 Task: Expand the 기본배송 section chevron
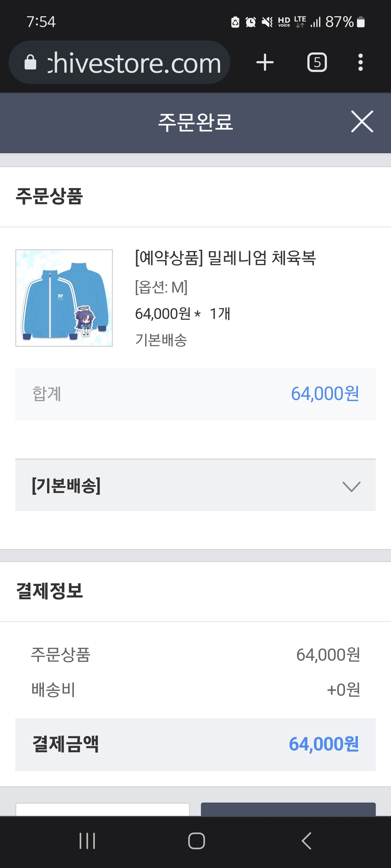(x=351, y=486)
